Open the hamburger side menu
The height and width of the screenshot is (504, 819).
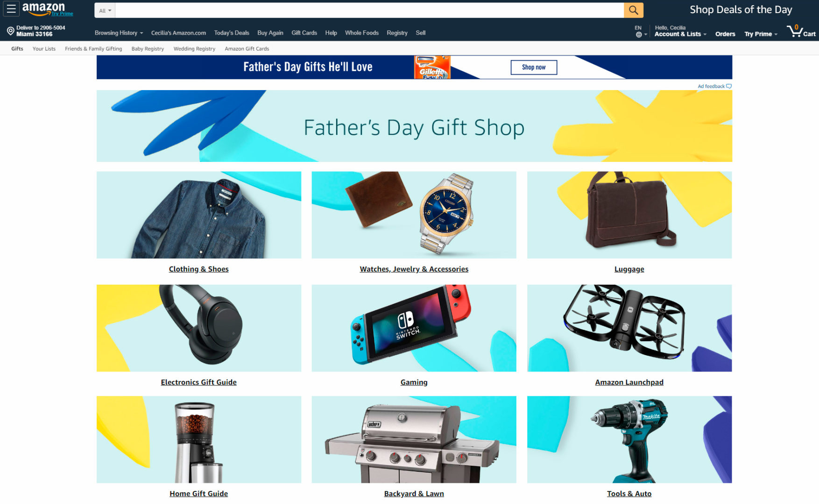coord(11,9)
